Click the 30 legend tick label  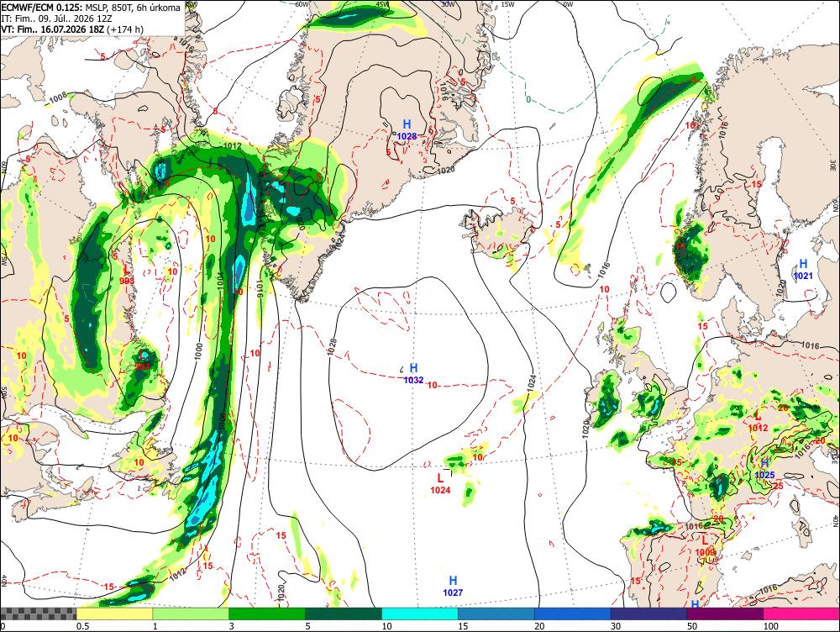pos(616,626)
